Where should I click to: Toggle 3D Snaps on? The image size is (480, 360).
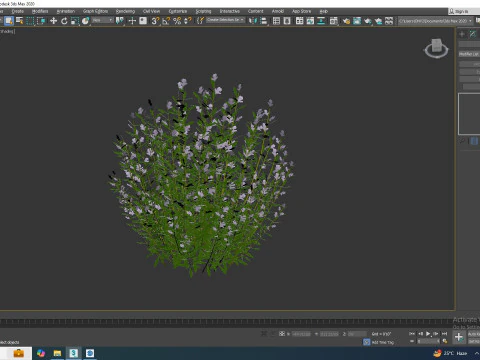click(x=155, y=21)
